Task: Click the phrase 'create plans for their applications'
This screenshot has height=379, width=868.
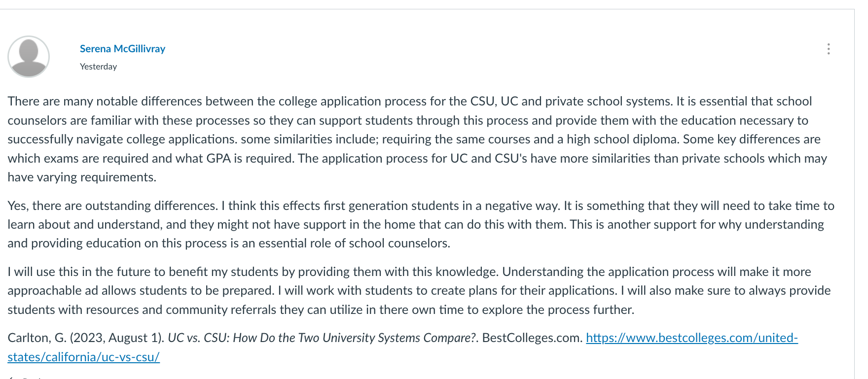Action: coord(524,290)
